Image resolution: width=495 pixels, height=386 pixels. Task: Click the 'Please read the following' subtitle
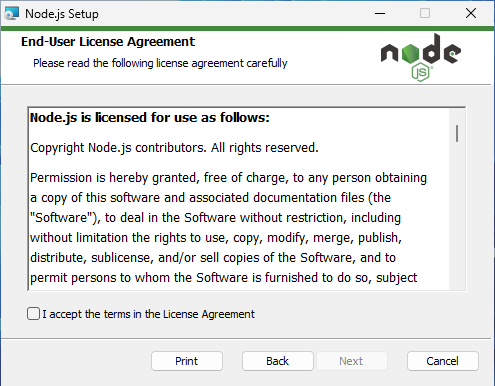160,63
